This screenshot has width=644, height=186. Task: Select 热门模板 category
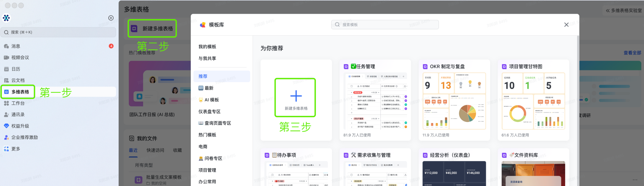pos(222,135)
